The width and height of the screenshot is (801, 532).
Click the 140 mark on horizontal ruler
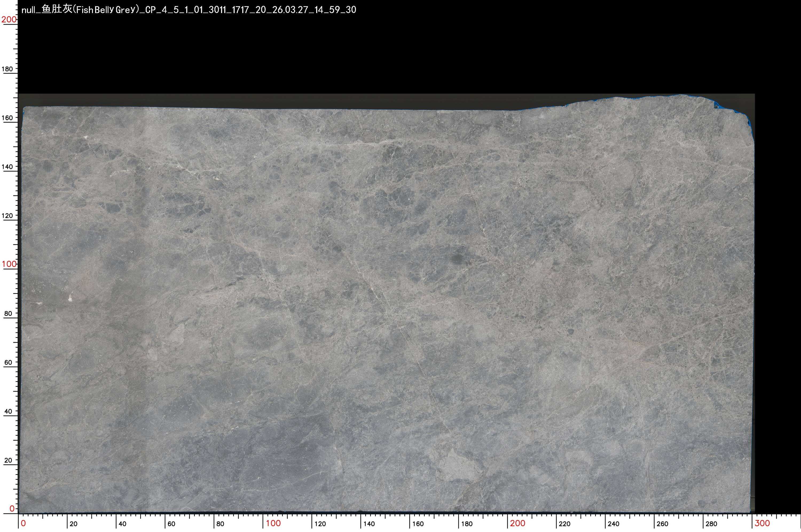(x=369, y=524)
